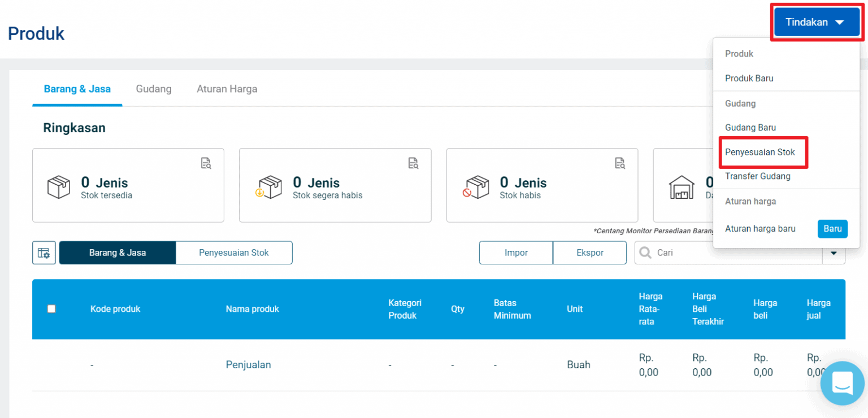The height and width of the screenshot is (418, 868).
Task: Click the warehouse icon in summary card
Action: point(682,188)
